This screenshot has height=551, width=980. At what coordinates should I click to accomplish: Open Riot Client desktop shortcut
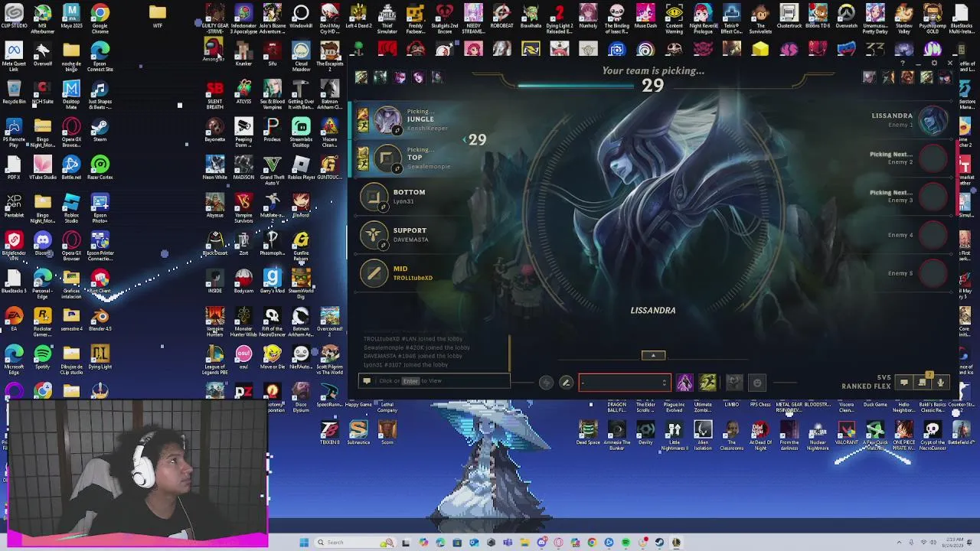(100, 281)
